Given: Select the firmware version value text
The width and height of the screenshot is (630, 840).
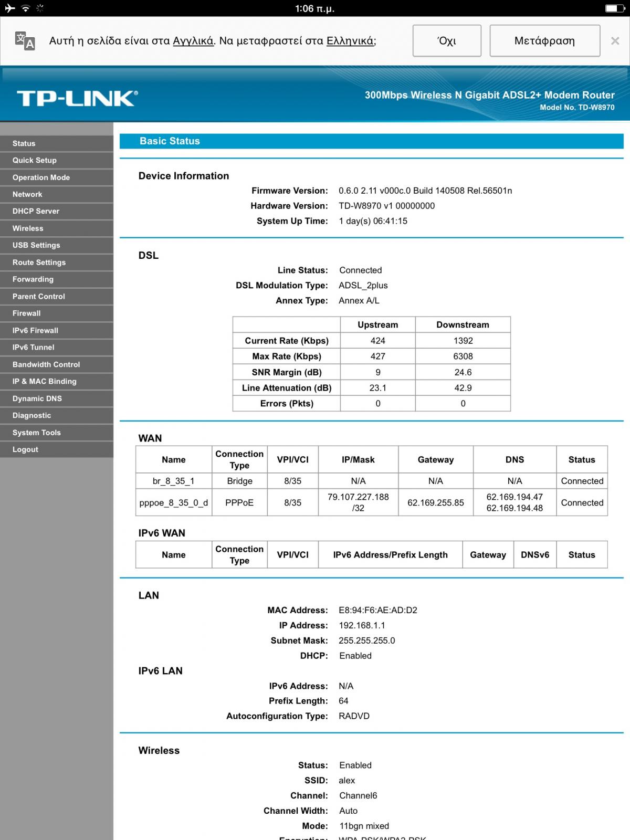Looking at the screenshot, I should [425, 191].
